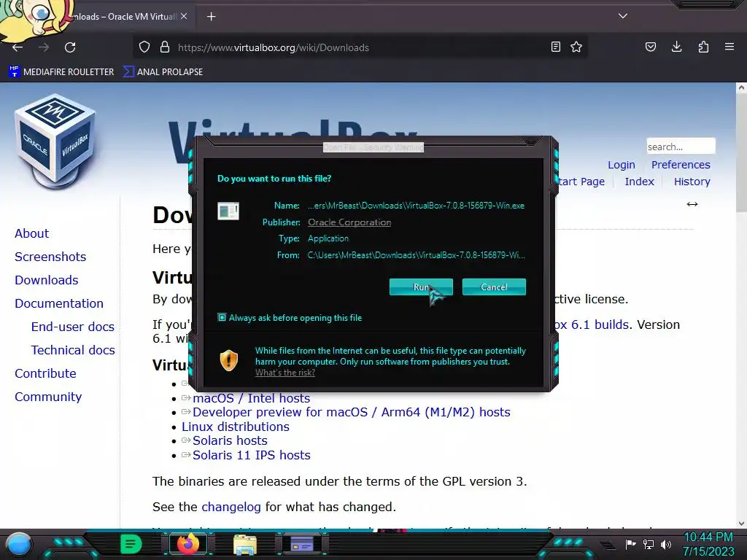Click Run in the security warning dialog
The height and width of the screenshot is (560, 747).
(421, 287)
